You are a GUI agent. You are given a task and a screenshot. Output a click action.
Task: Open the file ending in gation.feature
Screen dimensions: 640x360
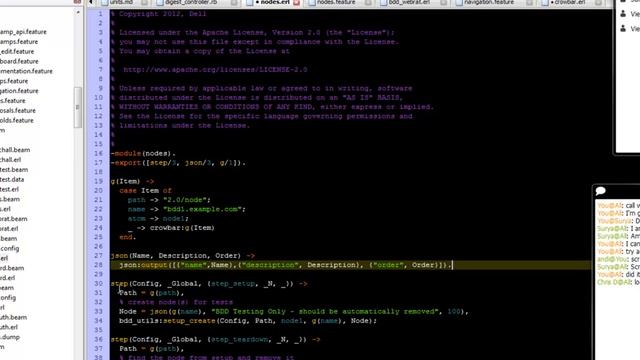(19, 91)
